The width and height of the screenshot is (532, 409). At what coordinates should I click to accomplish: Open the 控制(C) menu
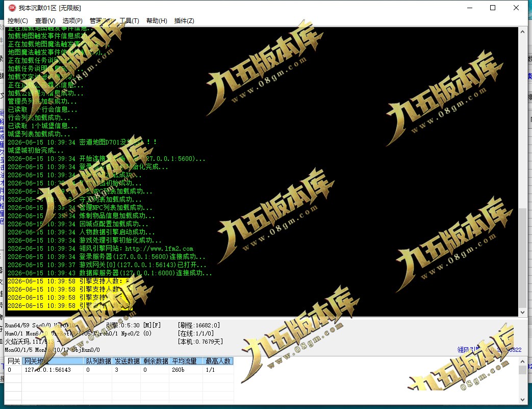(18, 21)
